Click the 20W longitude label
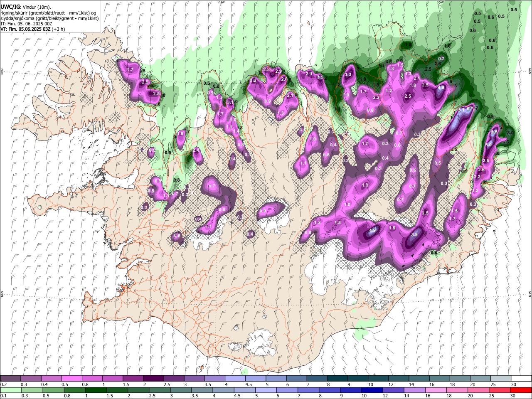532x399 pixels. (x=221, y=2)
